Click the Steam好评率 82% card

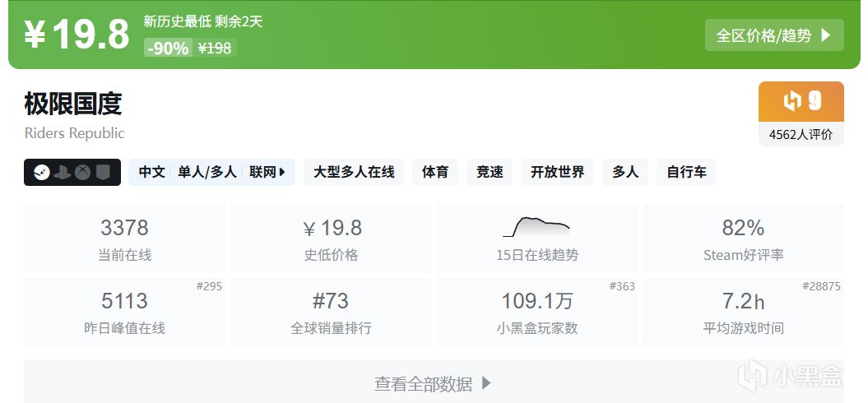[x=743, y=239]
